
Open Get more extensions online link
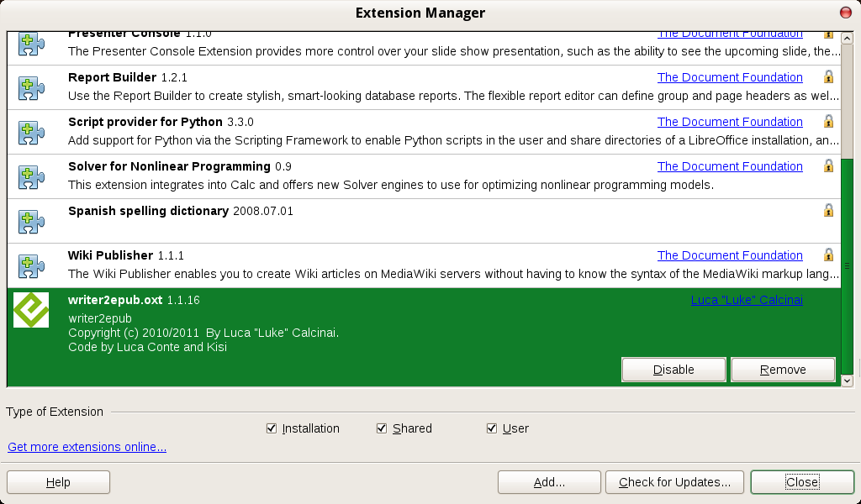click(x=87, y=446)
